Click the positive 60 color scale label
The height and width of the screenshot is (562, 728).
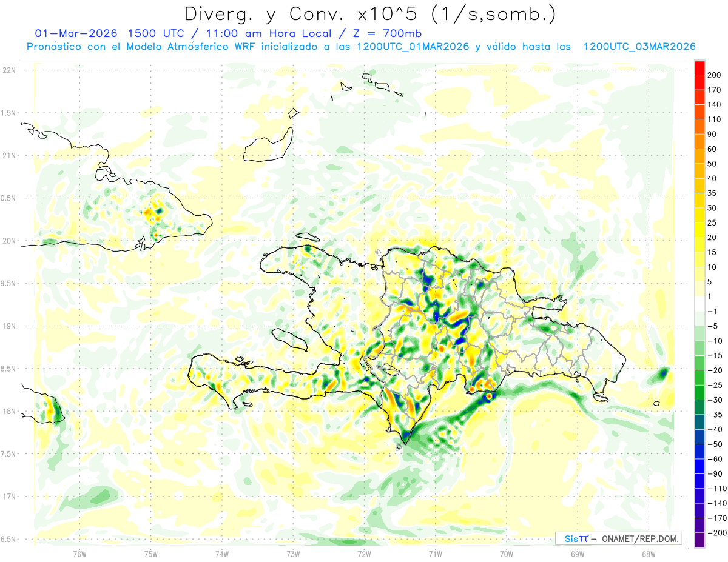click(x=712, y=149)
